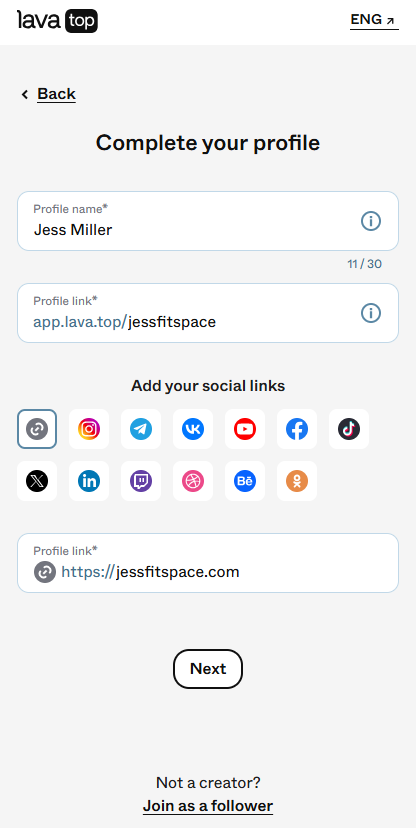Show info for Profile name field
The image size is (416, 828).
pyautogui.click(x=371, y=221)
